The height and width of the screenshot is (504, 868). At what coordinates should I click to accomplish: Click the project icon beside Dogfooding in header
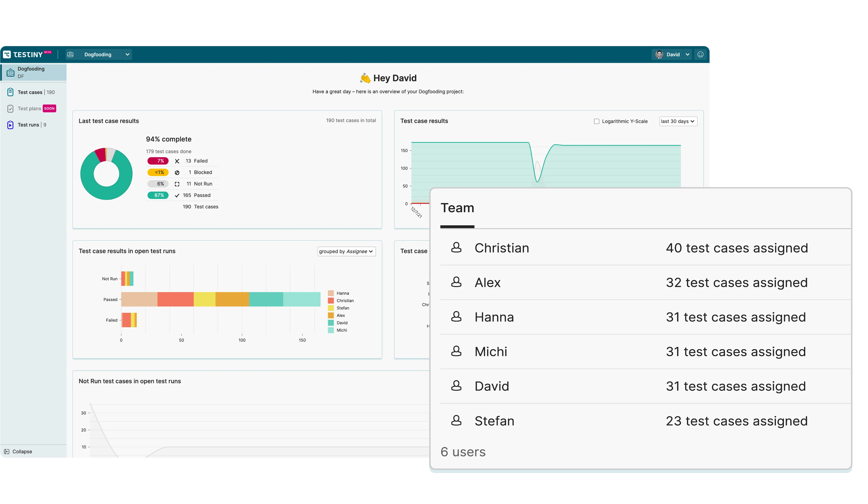70,54
